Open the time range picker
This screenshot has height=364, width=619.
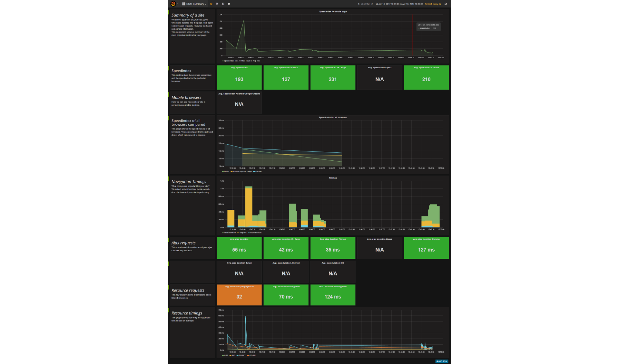pos(400,4)
